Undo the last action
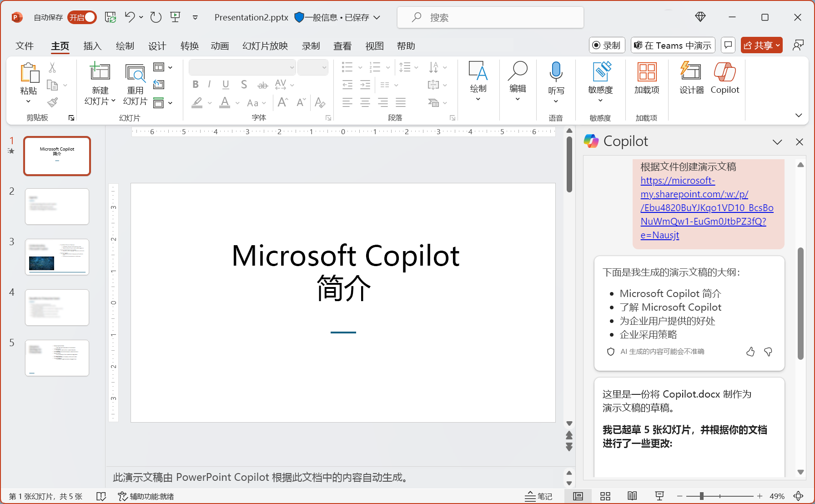The image size is (815, 504). click(x=130, y=17)
